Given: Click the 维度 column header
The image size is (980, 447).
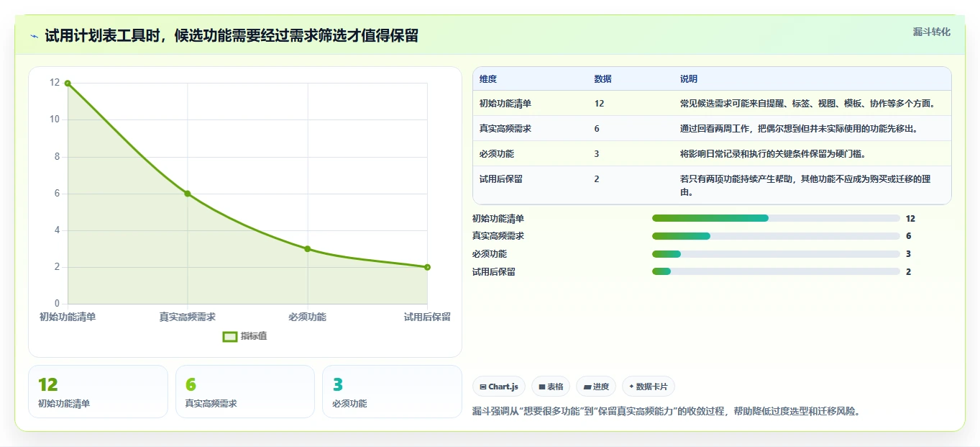Looking at the screenshot, I should coord(488,79).
